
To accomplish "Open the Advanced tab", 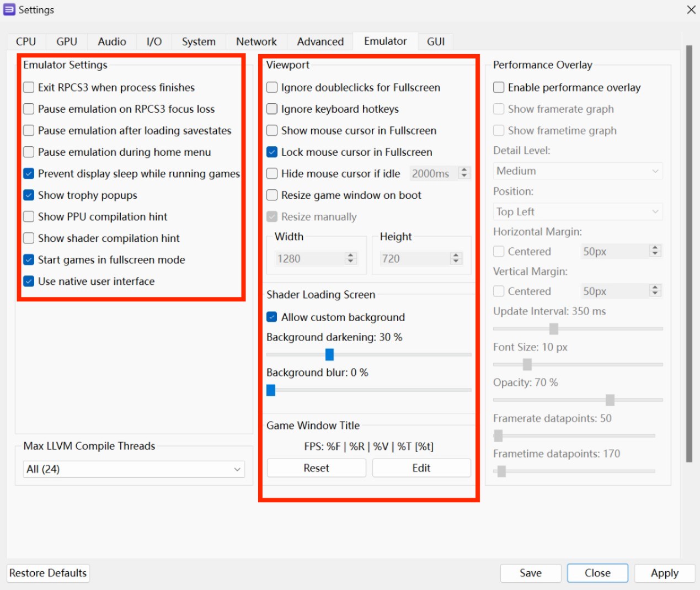I will pos(320,41).
